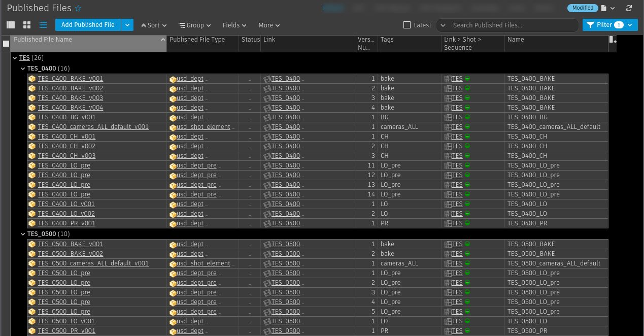644x336 pixels.
Task: Click the green status dot in the TES_0400_BG_v001 row
Action: coord(467,117)
